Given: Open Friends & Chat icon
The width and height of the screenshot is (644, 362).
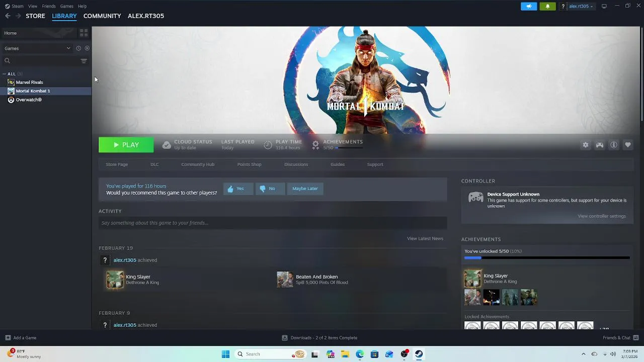Looking at the screenshot, I should tap(636, 338).
